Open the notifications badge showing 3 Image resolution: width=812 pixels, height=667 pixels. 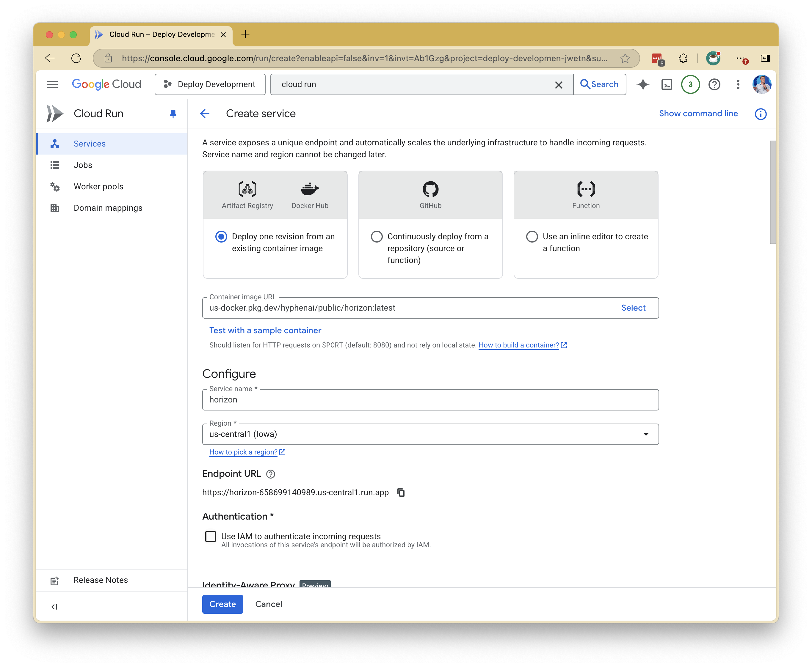click(x=691, y=84)
